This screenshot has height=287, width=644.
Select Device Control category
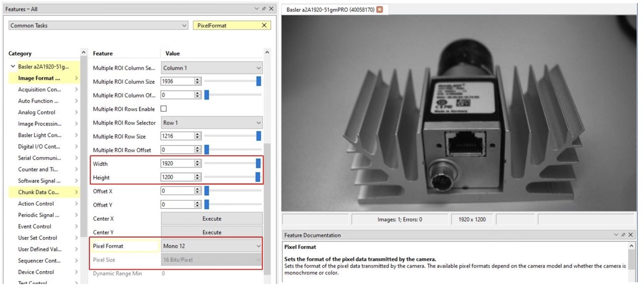click(x=36, y=272)
